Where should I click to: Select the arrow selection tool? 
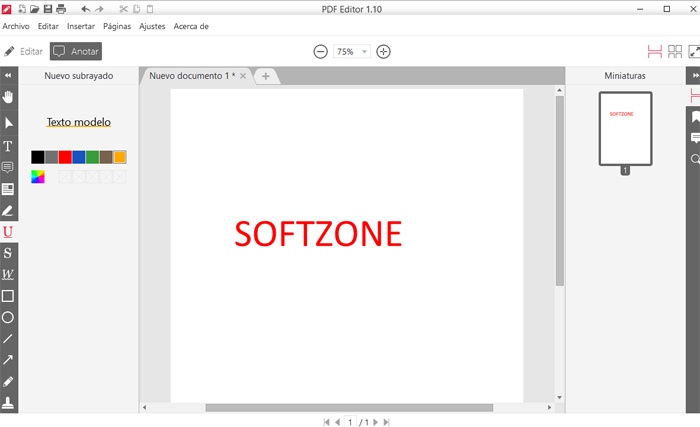pyautogui.click(x=8, y=123)
